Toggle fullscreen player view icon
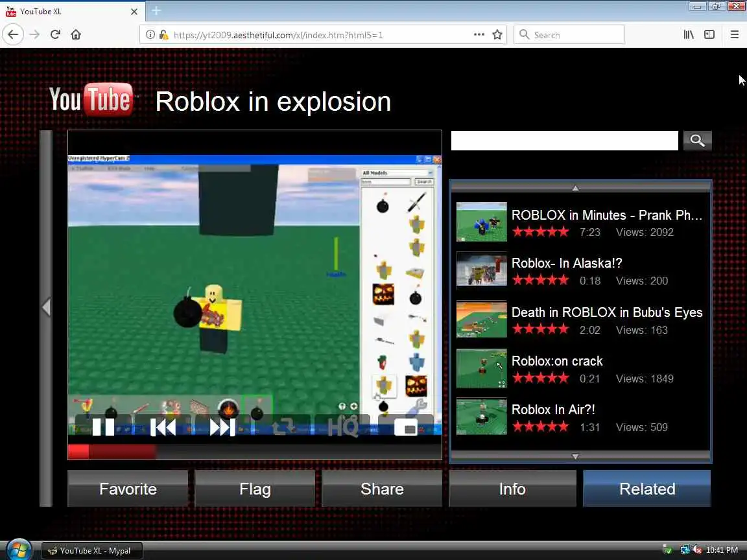Viewport: 747px width, 560px height. (x=405, y=428)
